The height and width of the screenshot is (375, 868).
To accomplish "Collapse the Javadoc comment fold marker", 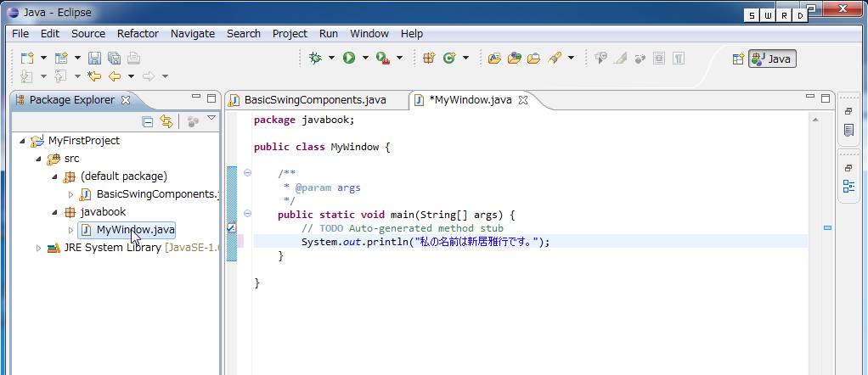I will pos(247,172).
